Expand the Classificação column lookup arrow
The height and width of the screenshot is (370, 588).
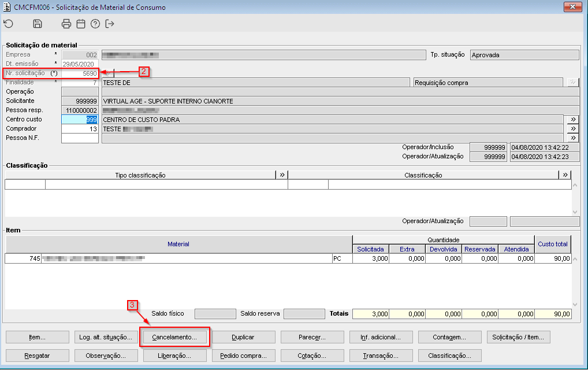[x=565, y=175]
